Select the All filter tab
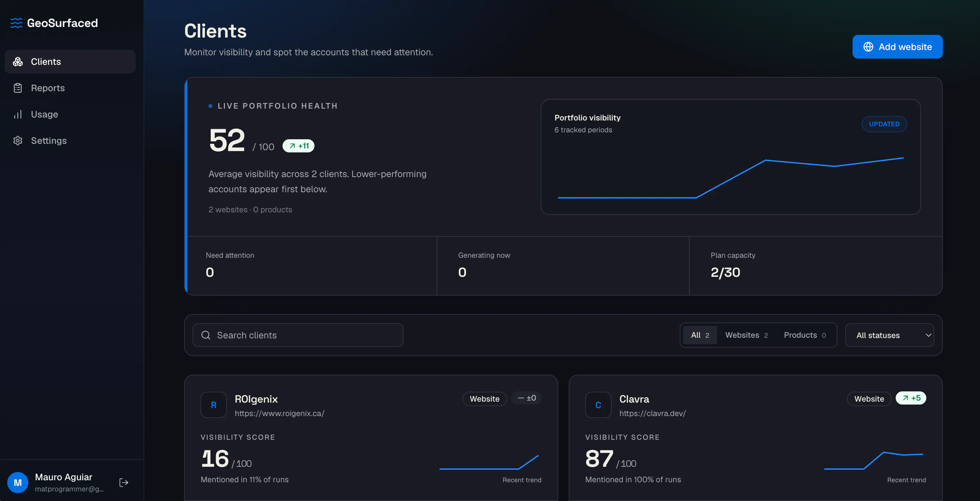The width and height of the screenshot is (980, 501). (x=700, y=335)
